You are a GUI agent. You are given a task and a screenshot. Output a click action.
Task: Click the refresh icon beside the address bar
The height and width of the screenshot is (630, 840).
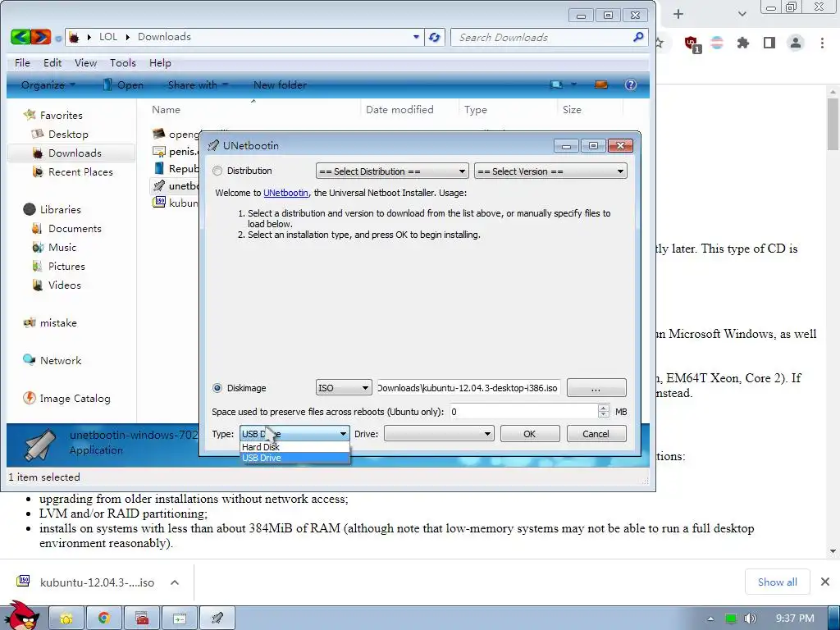pos(435,37)
